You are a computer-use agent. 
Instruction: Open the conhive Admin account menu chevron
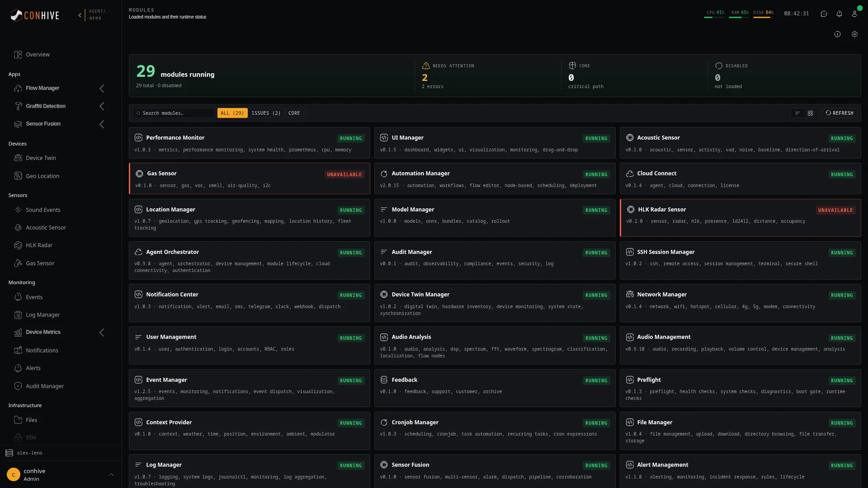tap(111, 474)
